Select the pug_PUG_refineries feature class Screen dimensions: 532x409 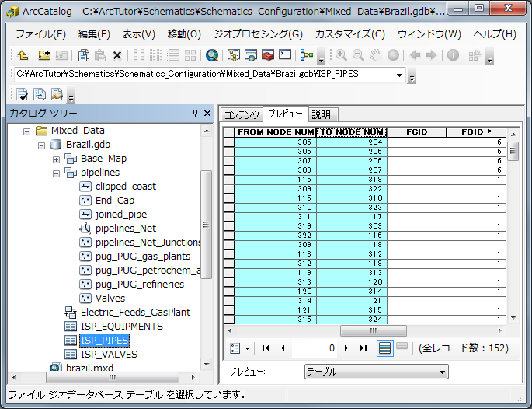point(140,285)
